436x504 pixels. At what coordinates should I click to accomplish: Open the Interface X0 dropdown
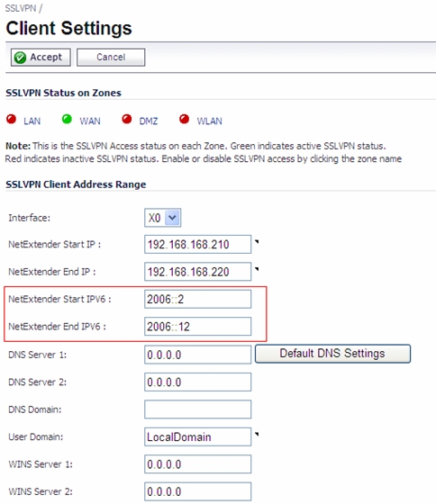162,218
